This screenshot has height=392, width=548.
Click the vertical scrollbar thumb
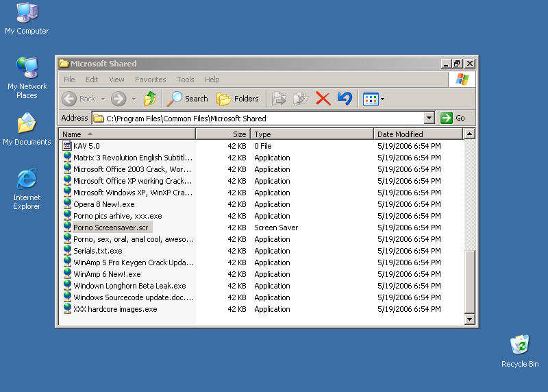470,282
